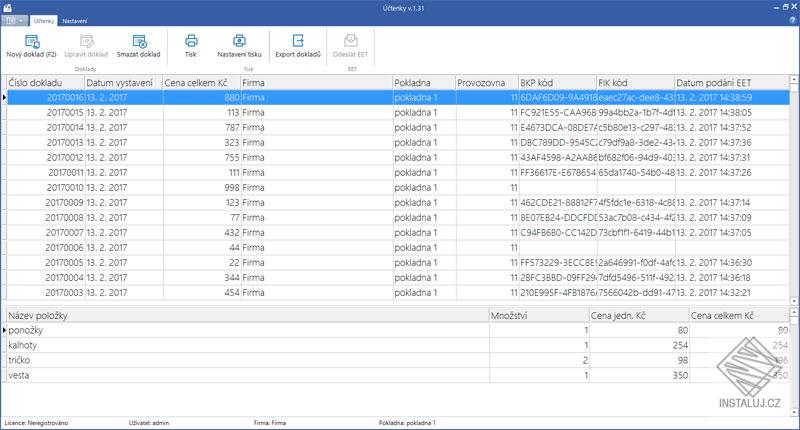Click the Název položky column header

coord(245,315)
